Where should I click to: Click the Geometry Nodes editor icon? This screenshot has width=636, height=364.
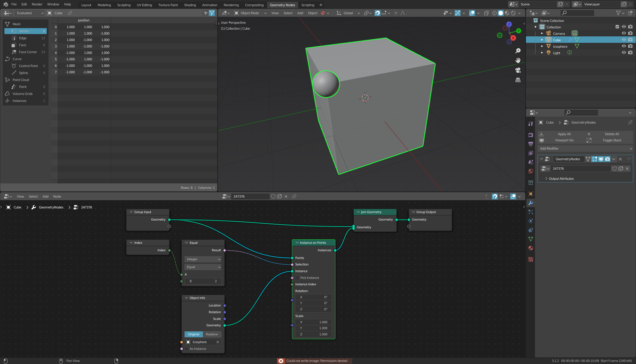click(6, 196)
